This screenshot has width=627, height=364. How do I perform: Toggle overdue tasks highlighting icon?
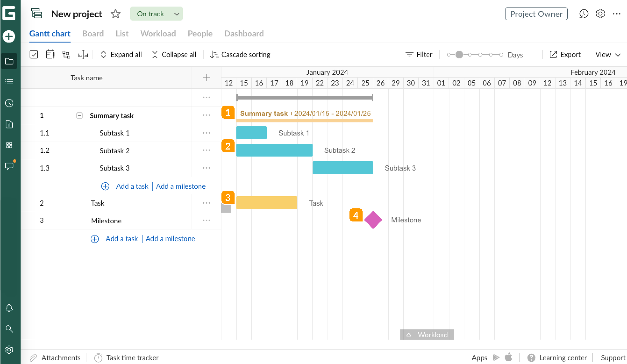[50, 54]
